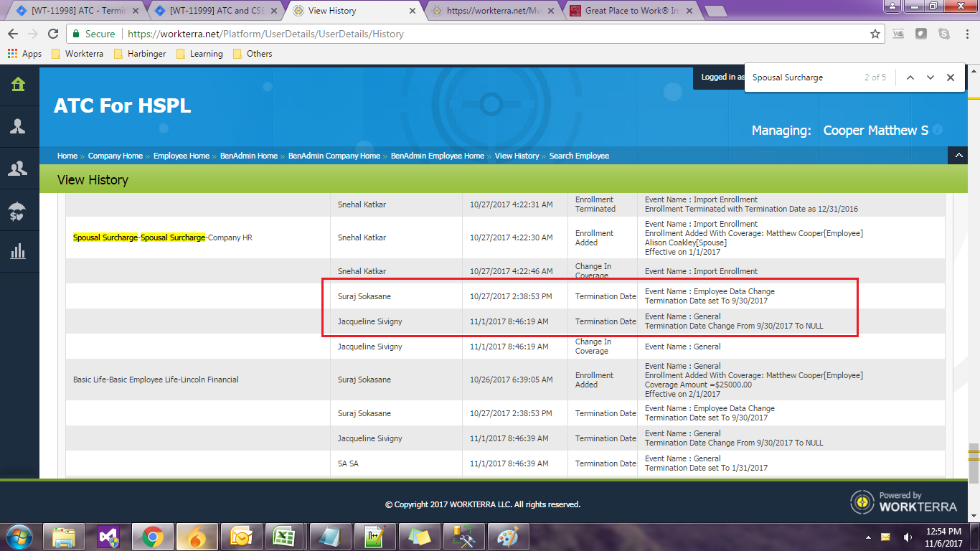Reload the page using browser refresh icon
The height and width of the screenshot is (551, 980).
point(53,34)
